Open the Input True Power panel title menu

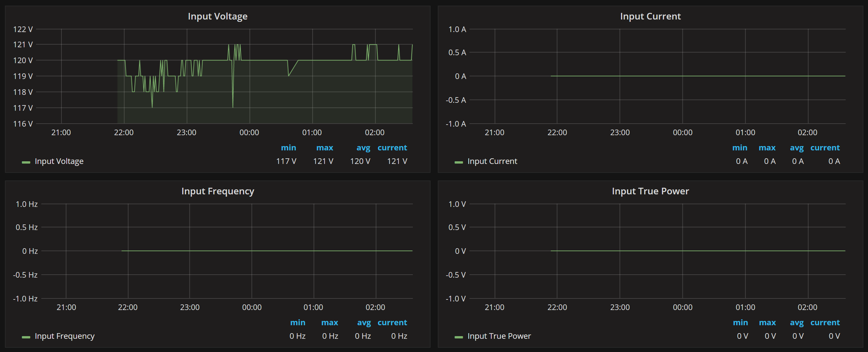click(x=650, y=191)
